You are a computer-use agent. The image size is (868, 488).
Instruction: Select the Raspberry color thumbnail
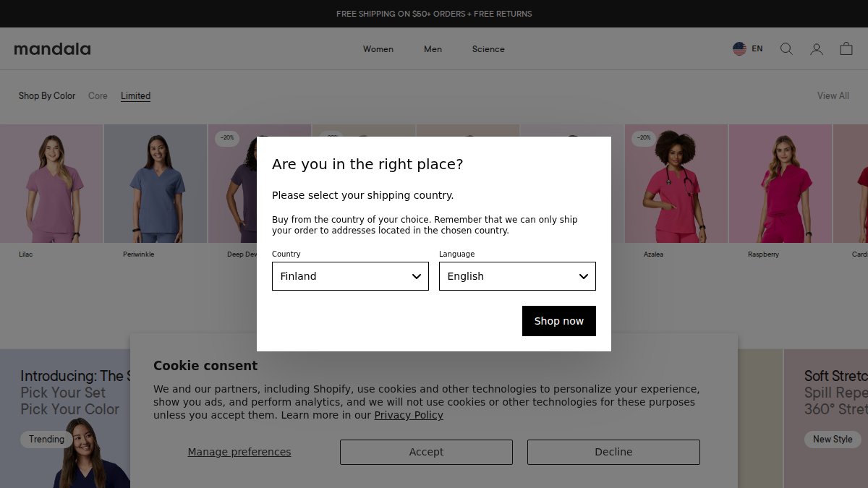click(780, 184)
